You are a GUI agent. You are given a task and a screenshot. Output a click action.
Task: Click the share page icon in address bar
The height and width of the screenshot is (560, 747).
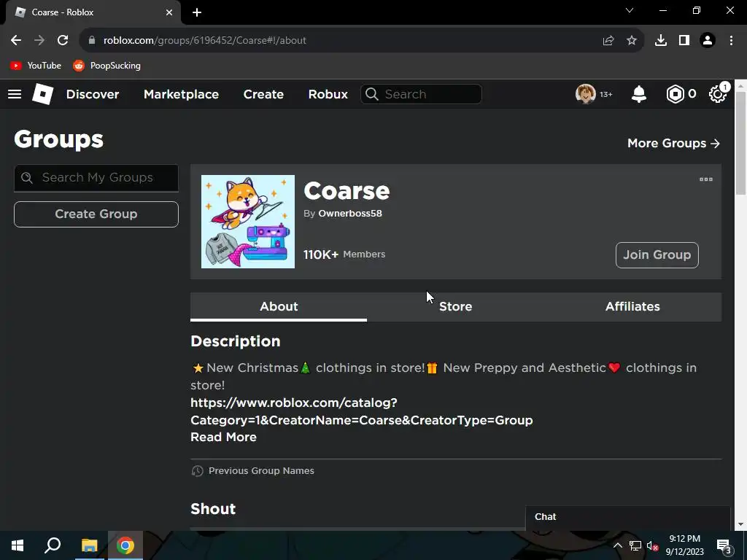tap(608, 41)
